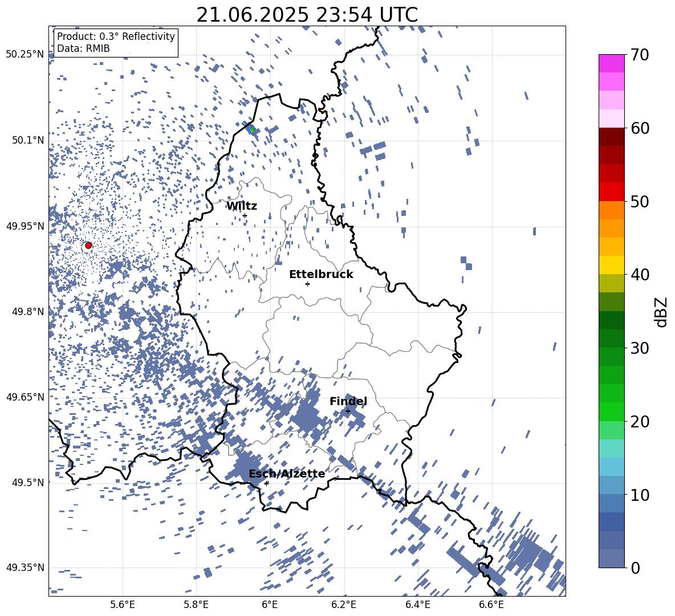Click the Wiltz city label
The image size is (675, 616).
click(x=242, y=206)
